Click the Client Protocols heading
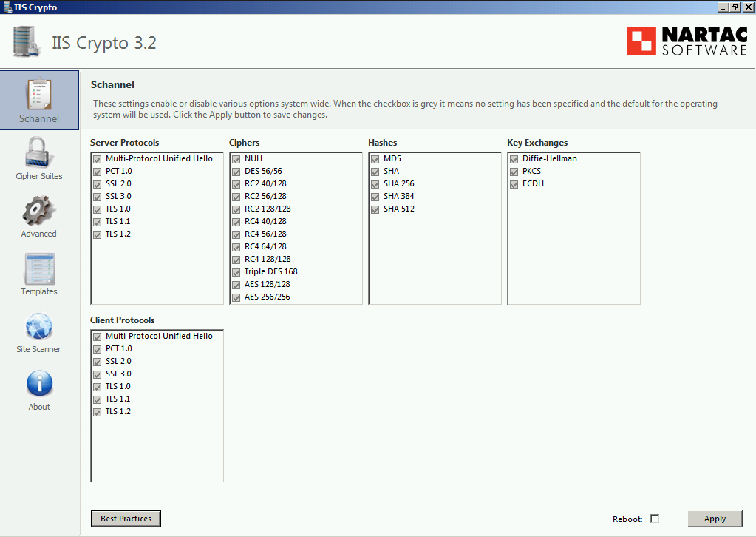 pos(123,320)
